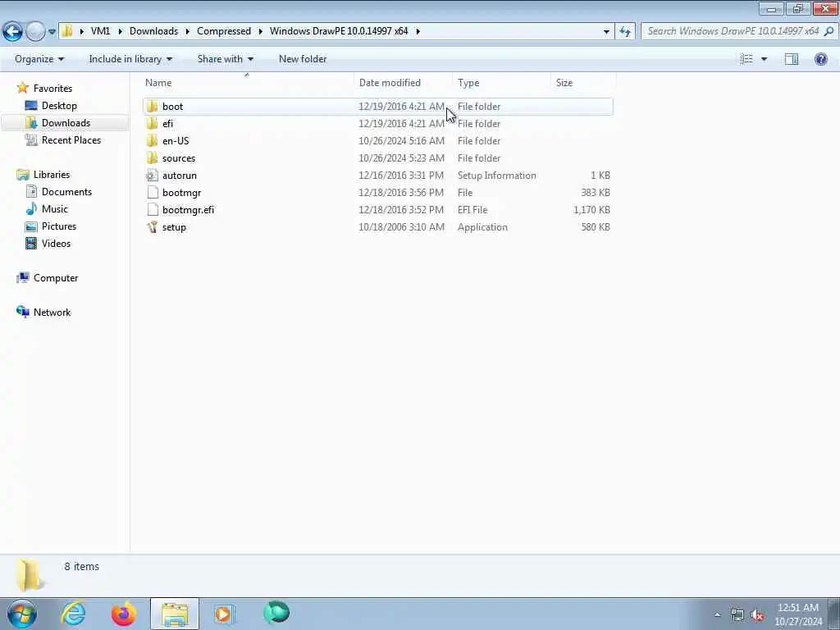This screenshot has width=840, height=630.
Task: Select Network in navigation pane
Action: coord(52,313)
